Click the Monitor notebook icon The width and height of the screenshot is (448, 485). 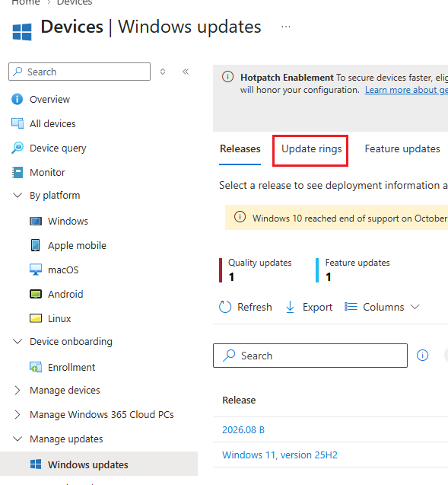pyautogui.click(x=17, y=172)
